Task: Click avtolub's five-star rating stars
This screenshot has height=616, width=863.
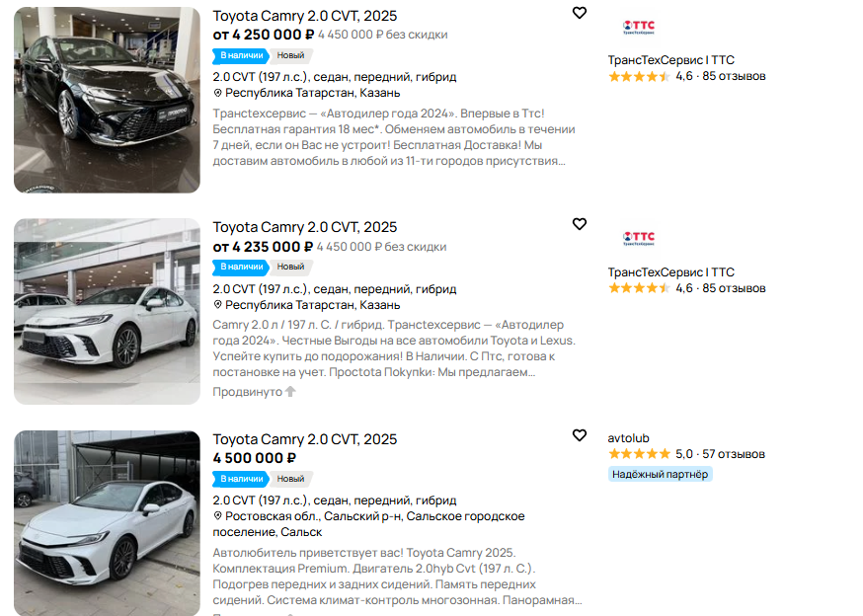Action: point(639,454)
